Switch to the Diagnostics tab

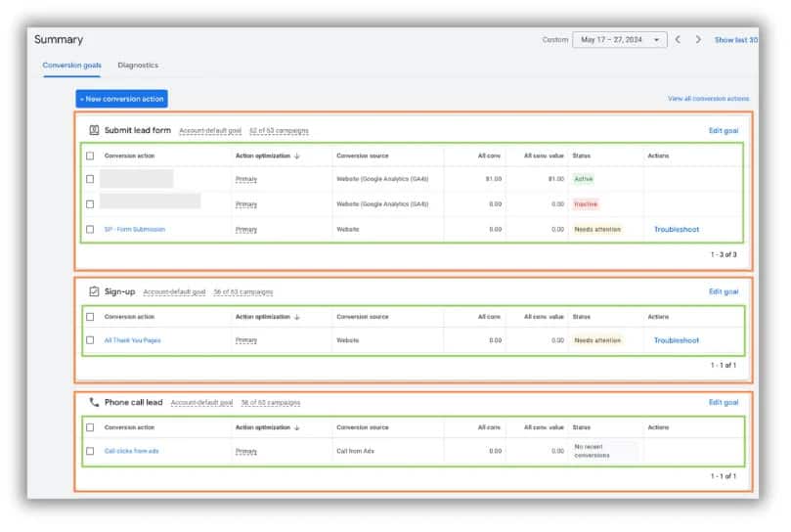(138, 66)
